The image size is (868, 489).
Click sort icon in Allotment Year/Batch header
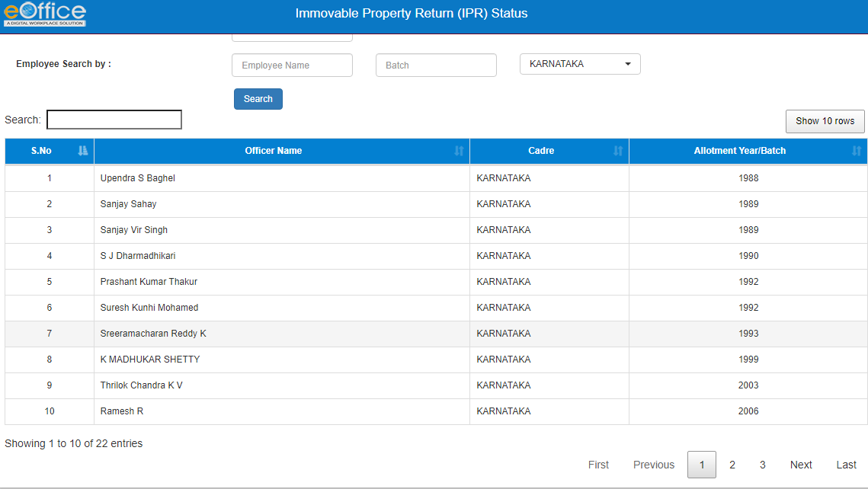(x=857, y=151)
